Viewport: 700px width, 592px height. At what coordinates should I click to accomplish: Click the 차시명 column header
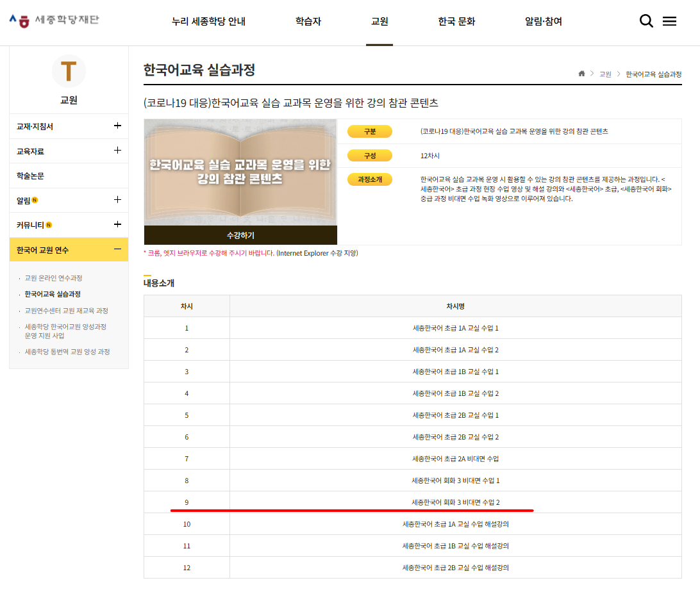click(455, 306)
